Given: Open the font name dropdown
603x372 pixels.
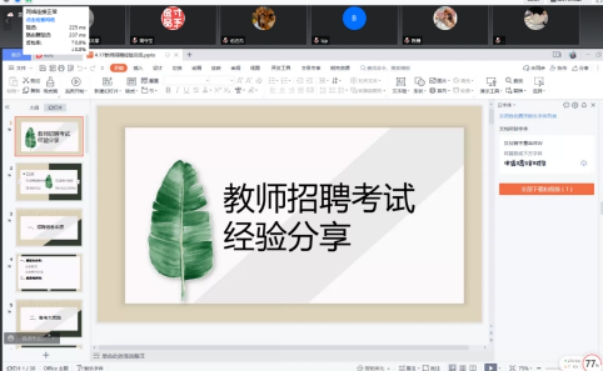Looking at the screenshot, I should pyautogui.click(x=187, y=80).
